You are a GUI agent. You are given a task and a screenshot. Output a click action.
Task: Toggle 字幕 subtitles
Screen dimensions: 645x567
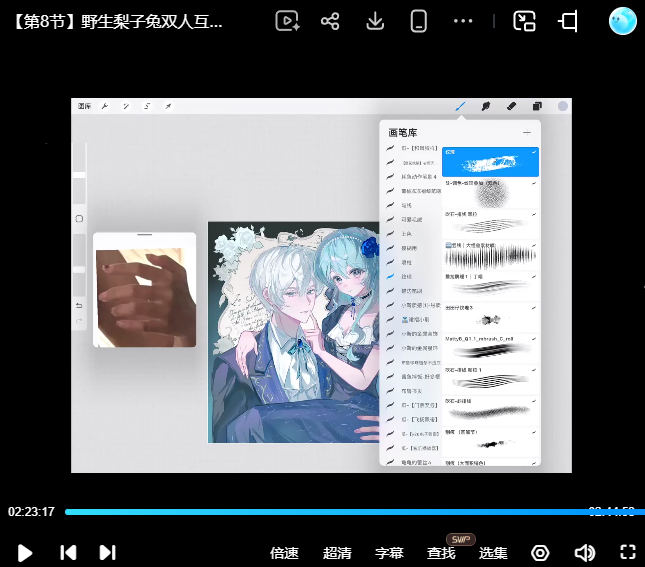tap(389, 553)
